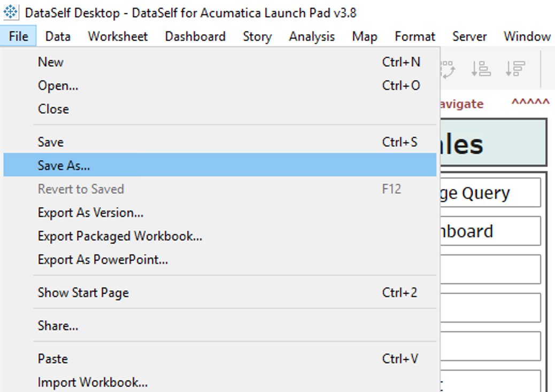Open the Data menu
Viewport: 555px width, 392px height.
coord(58,36)
